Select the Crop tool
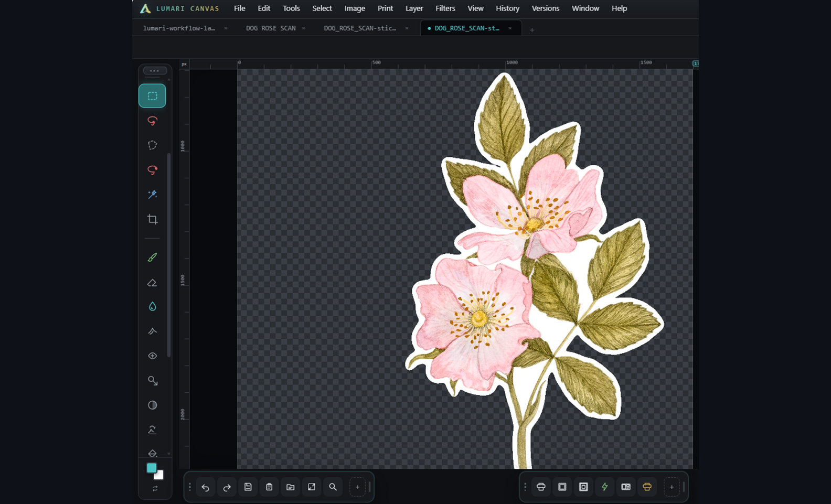 tap(152, 219)
